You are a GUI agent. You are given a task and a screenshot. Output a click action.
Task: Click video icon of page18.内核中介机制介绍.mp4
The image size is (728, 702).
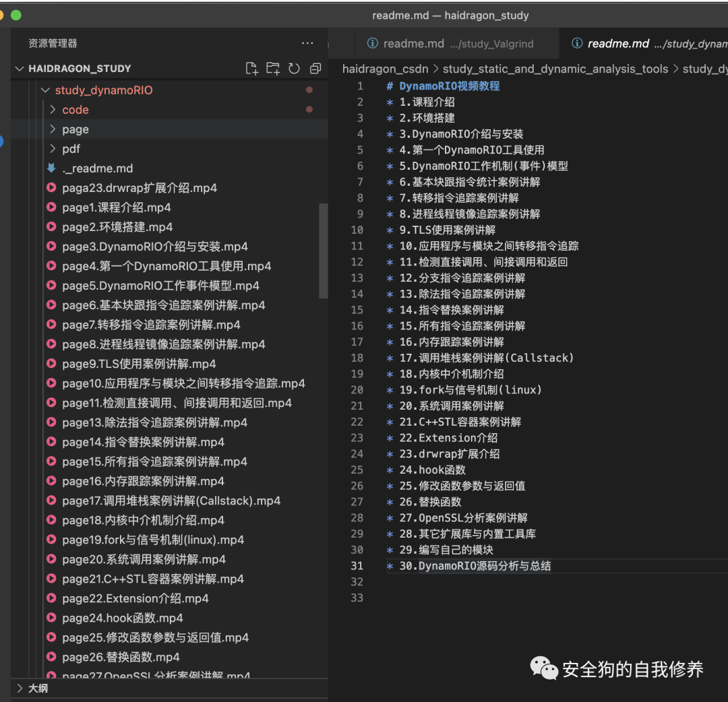click(x=51, y=519)
